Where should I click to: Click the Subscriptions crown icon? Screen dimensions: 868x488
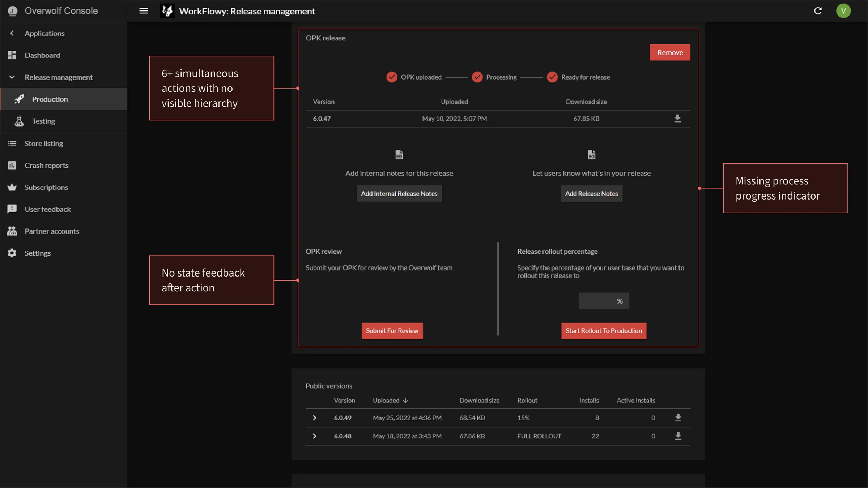[x=12, y=187]
